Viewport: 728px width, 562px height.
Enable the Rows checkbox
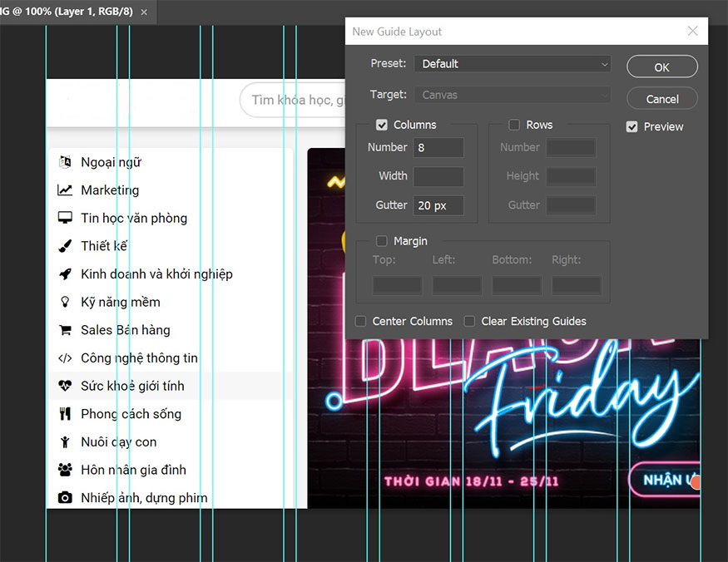[513, 125]
